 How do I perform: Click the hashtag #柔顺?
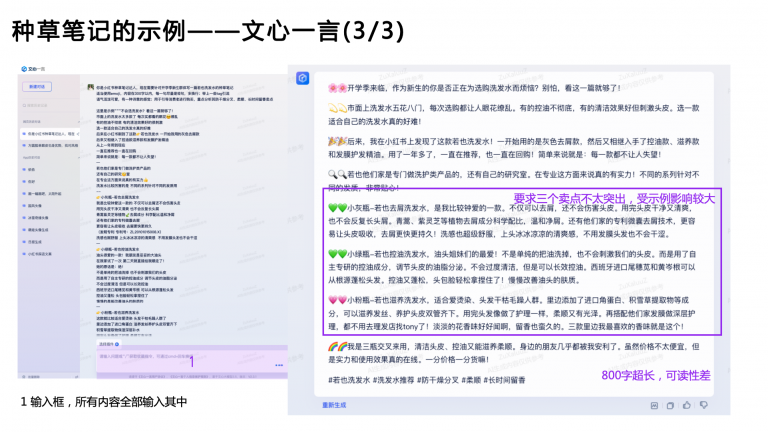[471, 380]
